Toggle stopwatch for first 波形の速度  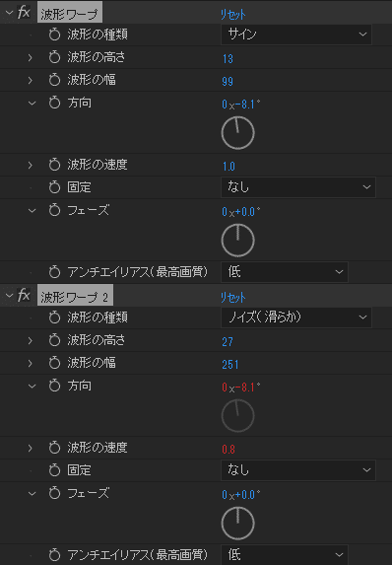tap(54, 165)
